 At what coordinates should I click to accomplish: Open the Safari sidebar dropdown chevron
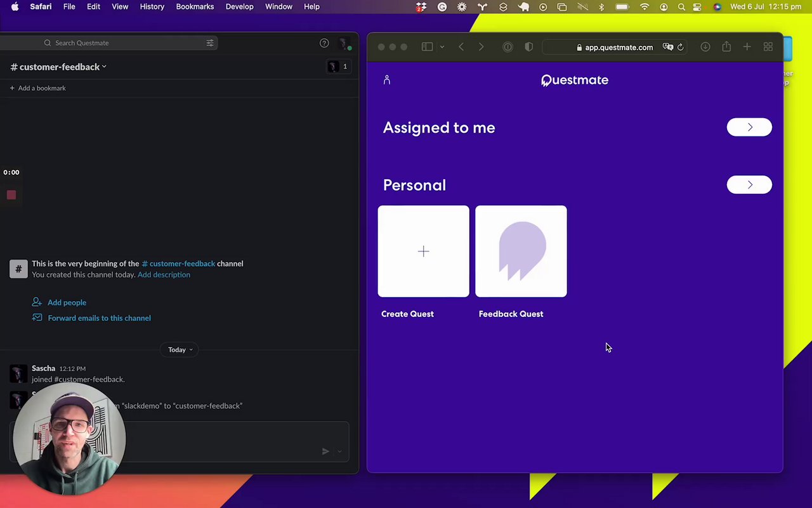click(442, 47)
